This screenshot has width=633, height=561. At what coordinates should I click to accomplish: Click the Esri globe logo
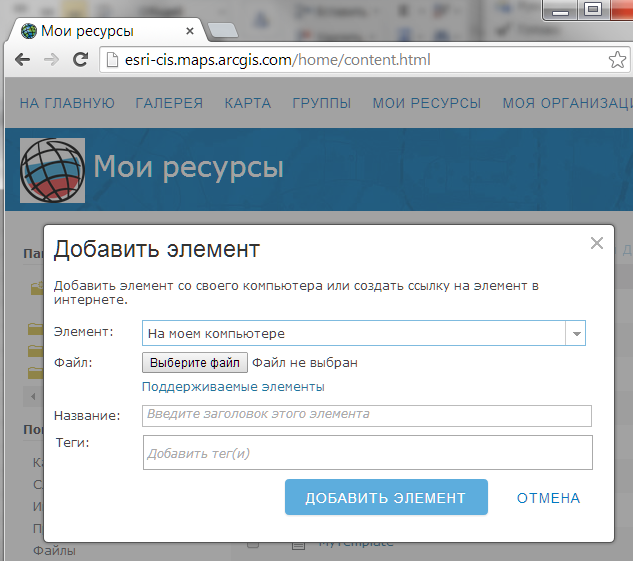pyautogui.click(x=52, y=169)
